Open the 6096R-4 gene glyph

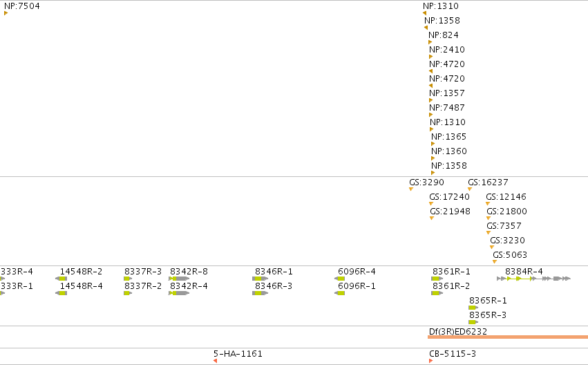coord(340,279)
